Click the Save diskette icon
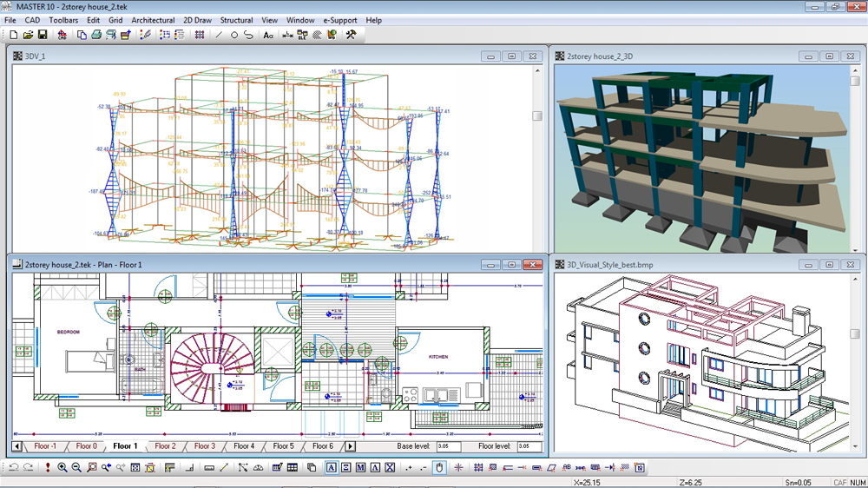868x488 pixels. pyautogui.click(x=42, y=35)
